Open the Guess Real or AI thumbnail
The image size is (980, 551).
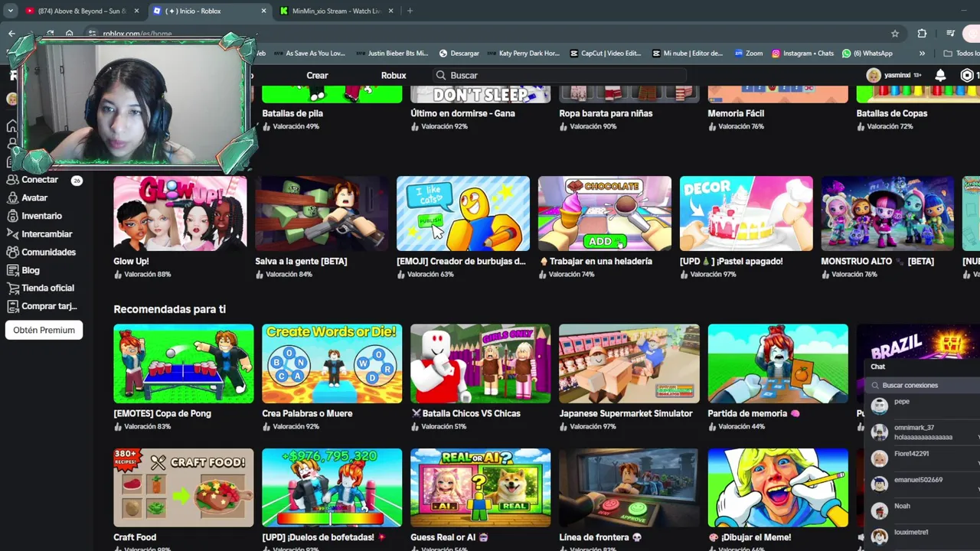[481, 487]
